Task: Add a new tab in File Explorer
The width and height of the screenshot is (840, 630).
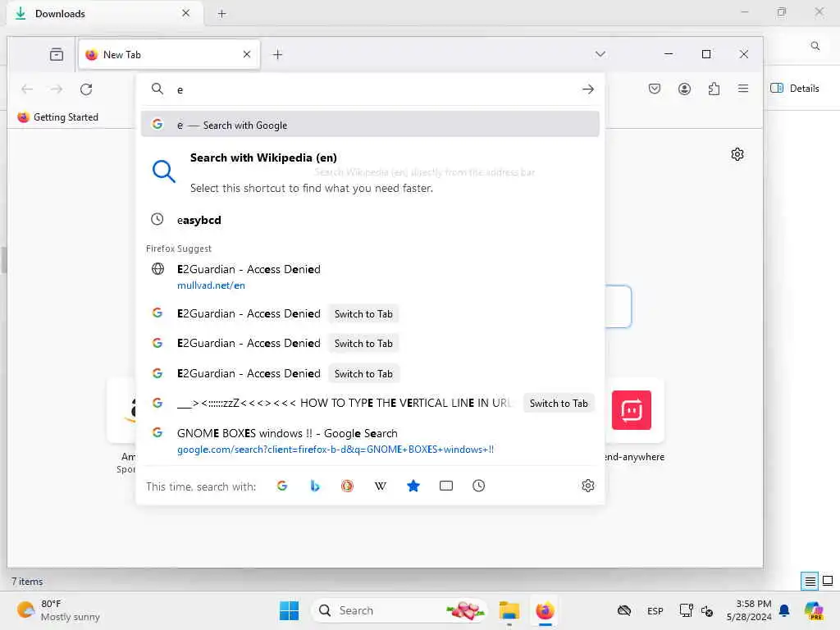Action: (221, 14)
